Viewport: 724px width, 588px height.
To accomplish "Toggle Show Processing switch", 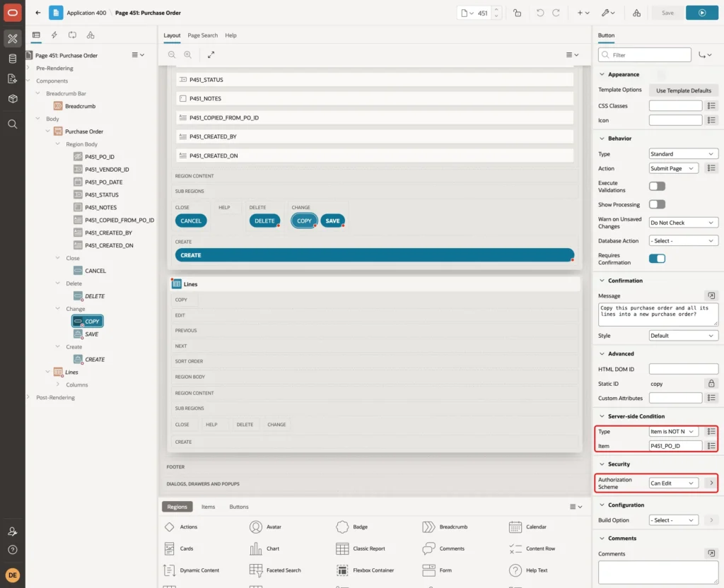I will pyautogui.click(x=657, y=204).
